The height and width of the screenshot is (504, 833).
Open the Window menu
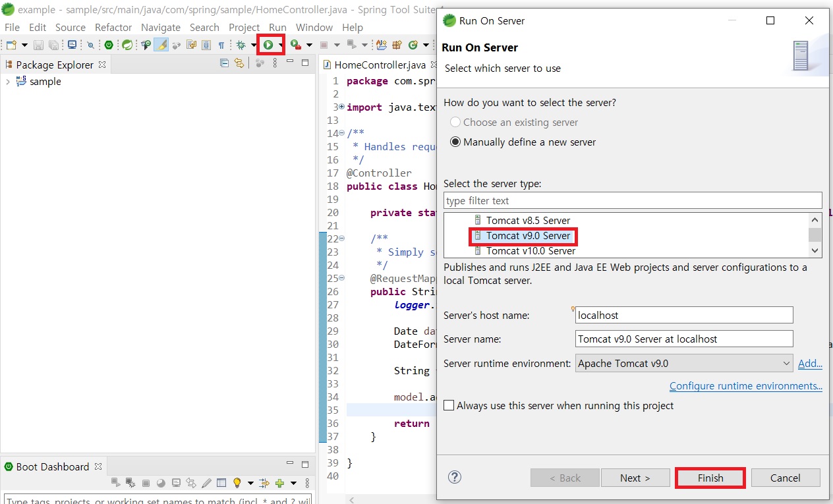coord(314,27)
